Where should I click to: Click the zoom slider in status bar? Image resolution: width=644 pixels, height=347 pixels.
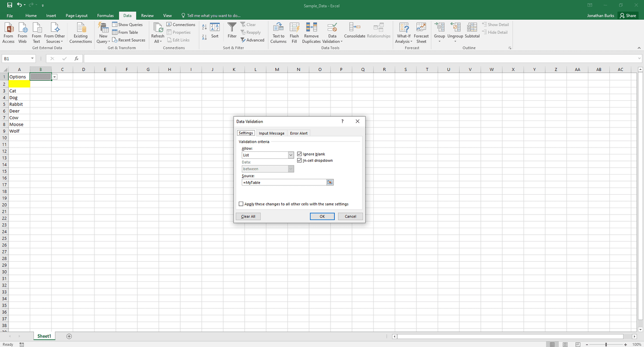tap(606, 344)
